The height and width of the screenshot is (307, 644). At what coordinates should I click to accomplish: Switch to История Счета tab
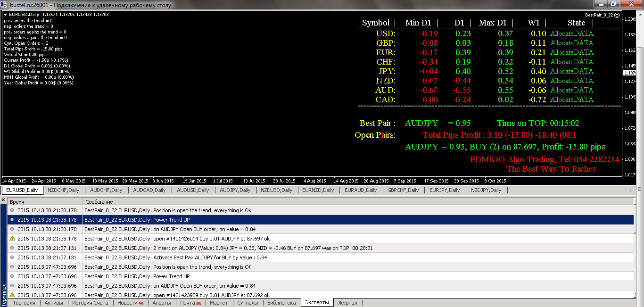90,303
